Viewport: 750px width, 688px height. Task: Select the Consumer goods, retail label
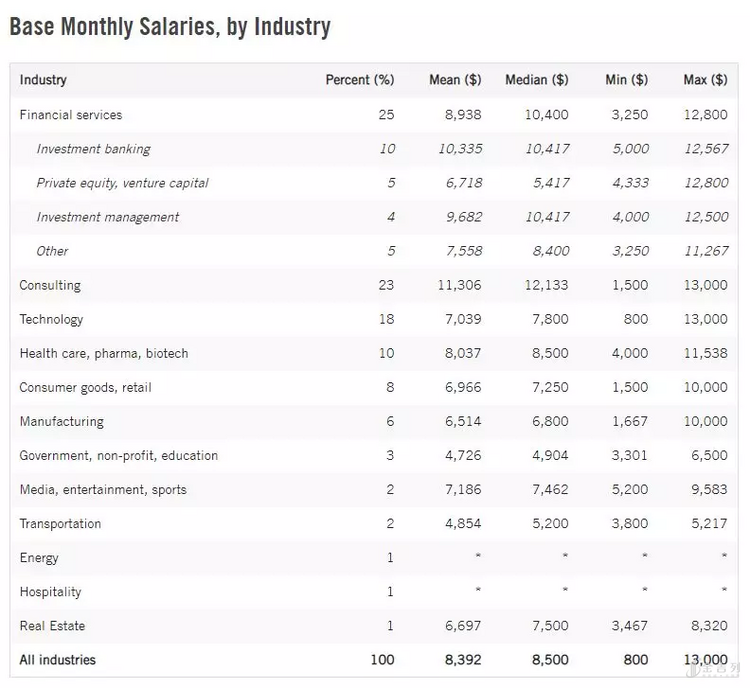[86, 387]
